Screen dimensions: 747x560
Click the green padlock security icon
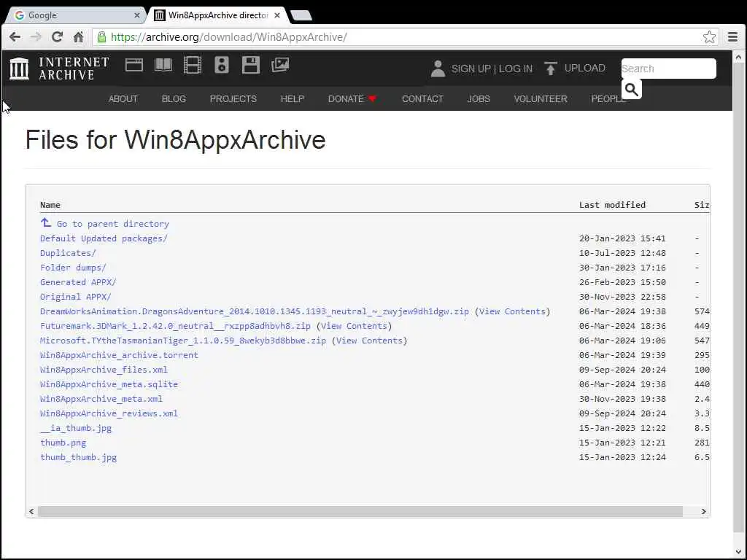click(x=101, y=36)
